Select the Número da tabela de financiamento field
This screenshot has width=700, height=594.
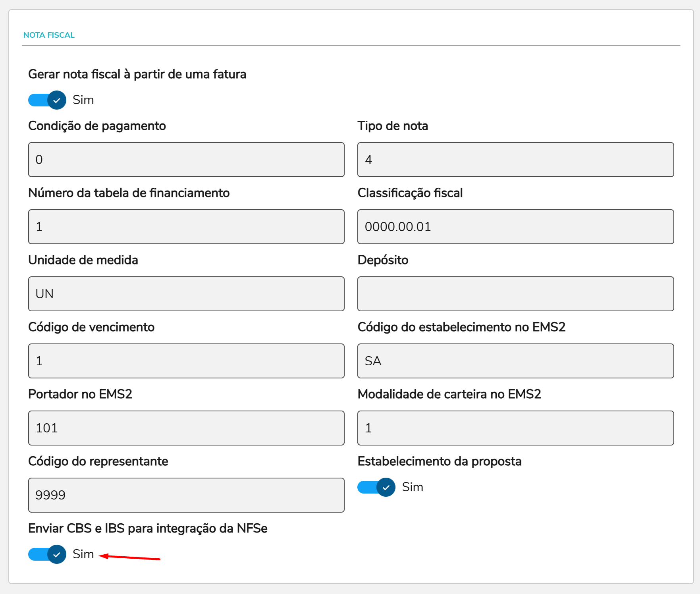186,227
